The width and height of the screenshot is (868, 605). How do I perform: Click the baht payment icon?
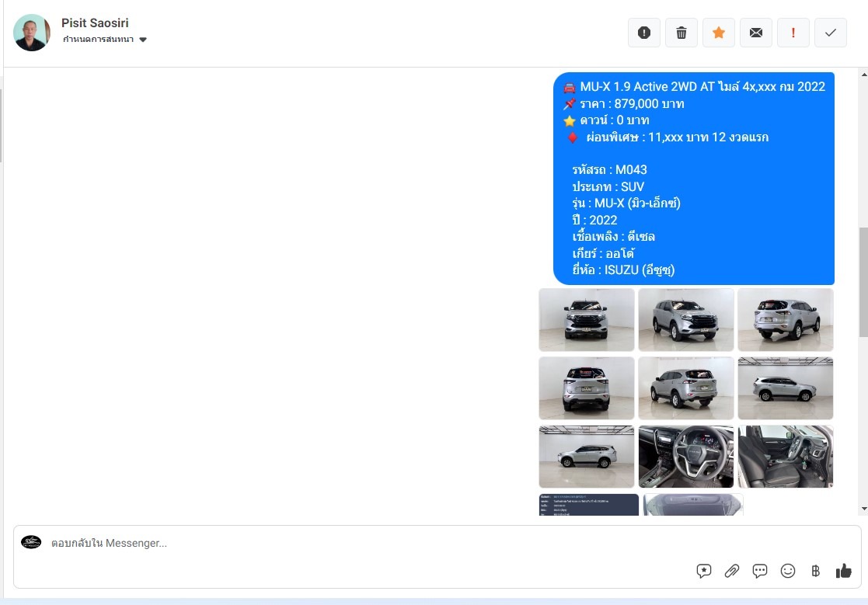[815, 571]
